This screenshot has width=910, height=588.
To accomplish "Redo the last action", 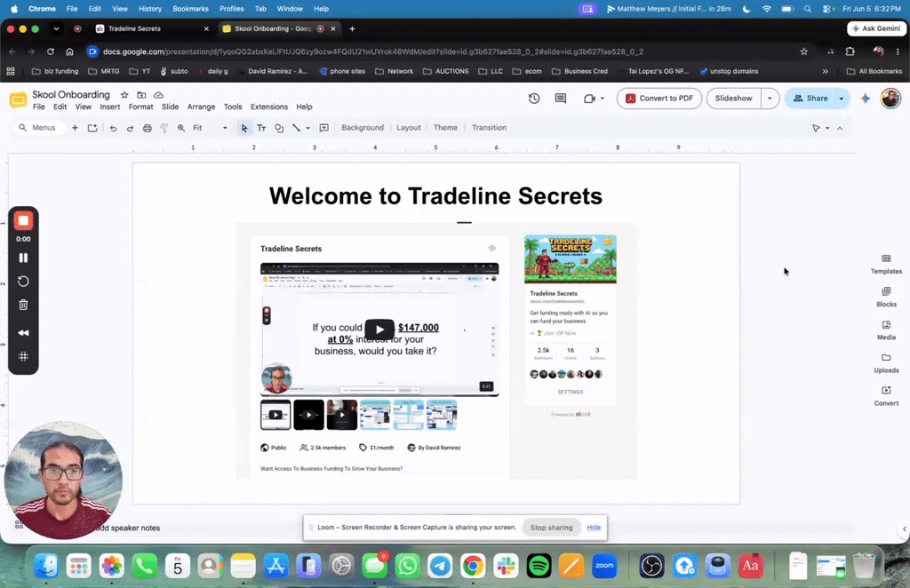I will tap(130, 128).
